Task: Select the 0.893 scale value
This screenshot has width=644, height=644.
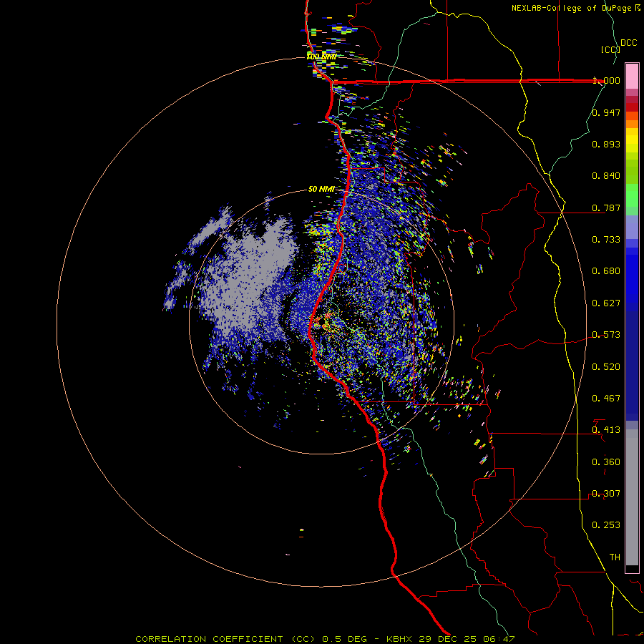Action: click(606, 144)
